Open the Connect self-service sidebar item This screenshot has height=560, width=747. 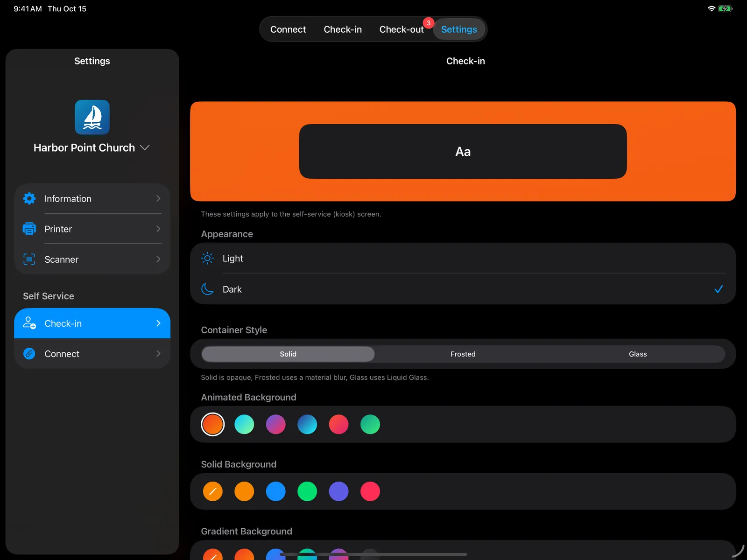(x=92, y=354)
